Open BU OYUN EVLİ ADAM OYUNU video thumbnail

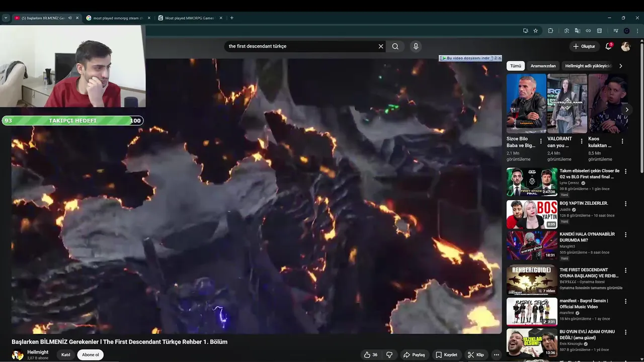coord(532,343)
